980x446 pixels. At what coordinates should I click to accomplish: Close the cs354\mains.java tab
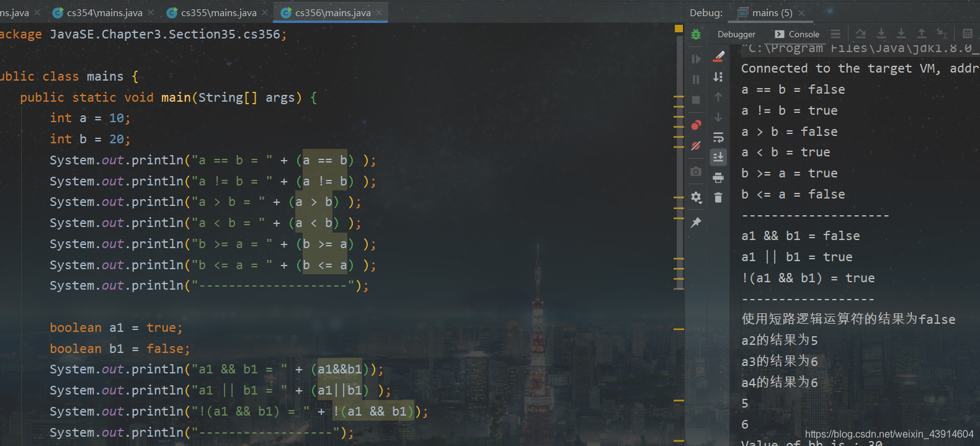(151, 12)
